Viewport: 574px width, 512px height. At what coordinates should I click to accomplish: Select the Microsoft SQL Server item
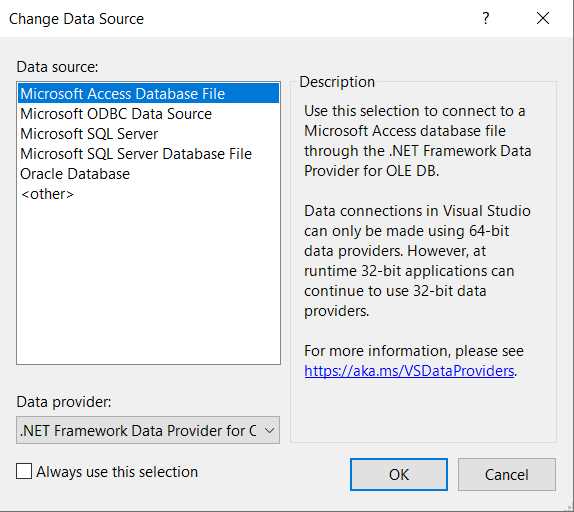pos(149,134)
